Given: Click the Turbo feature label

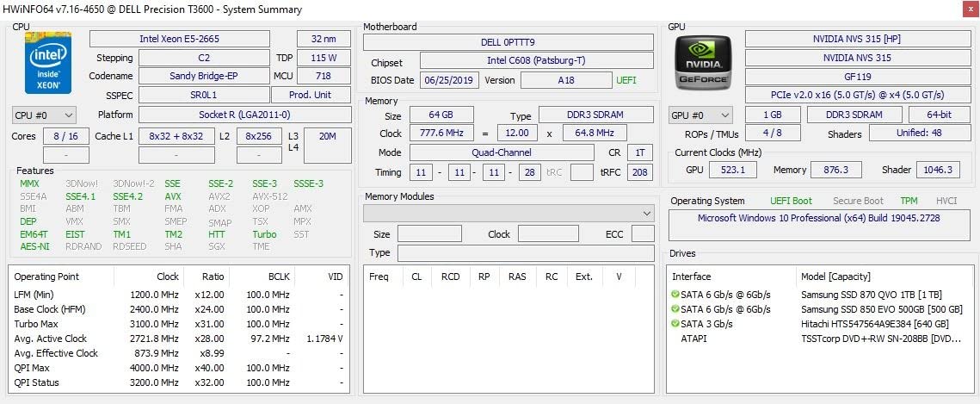Looking at the screenshot, I should [x=264, y=234].
